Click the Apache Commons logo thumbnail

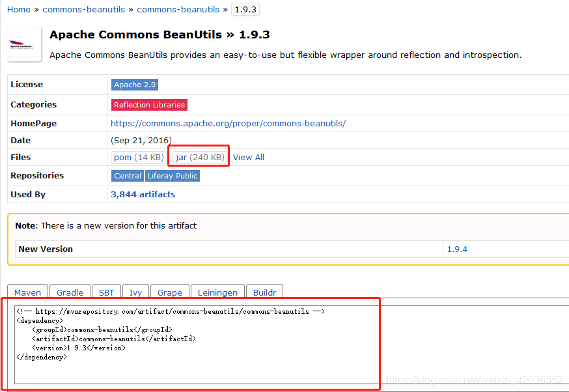pos(24,44)
